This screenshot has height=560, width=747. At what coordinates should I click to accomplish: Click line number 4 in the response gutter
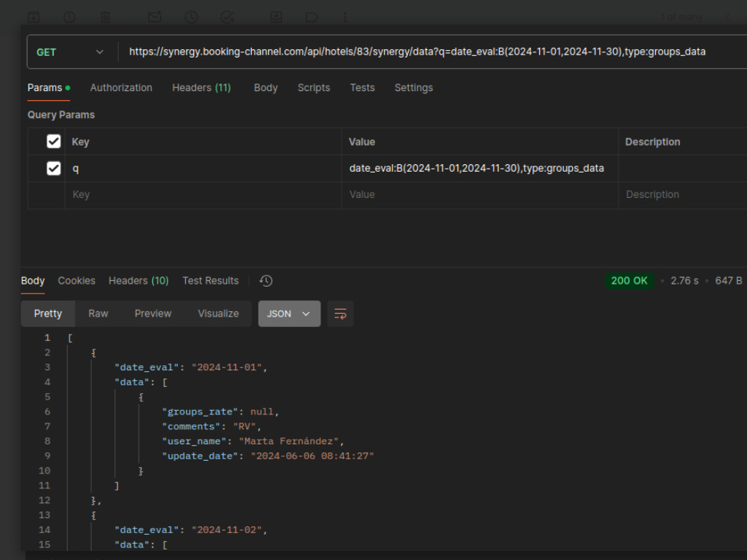[47, 382]
